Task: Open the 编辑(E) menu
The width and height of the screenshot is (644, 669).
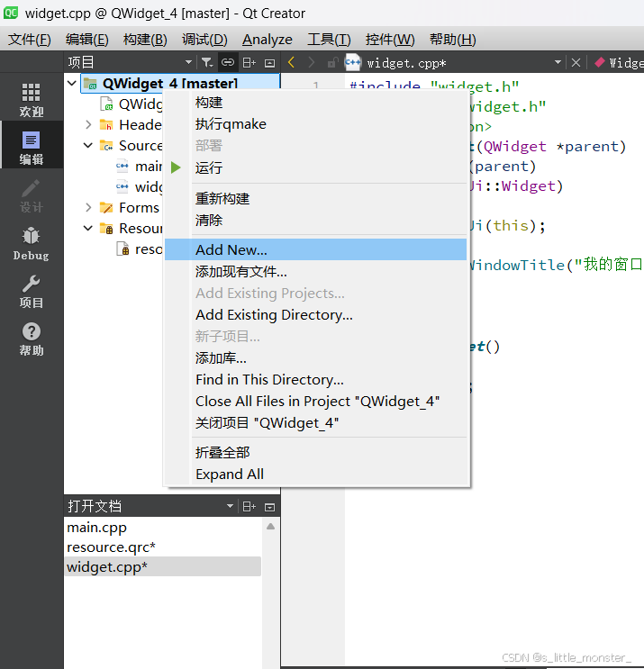Action: coord(87,40)
